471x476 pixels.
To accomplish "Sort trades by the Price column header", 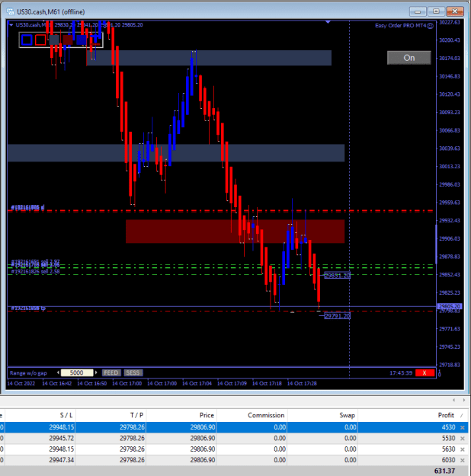I will tap(207, 415).
